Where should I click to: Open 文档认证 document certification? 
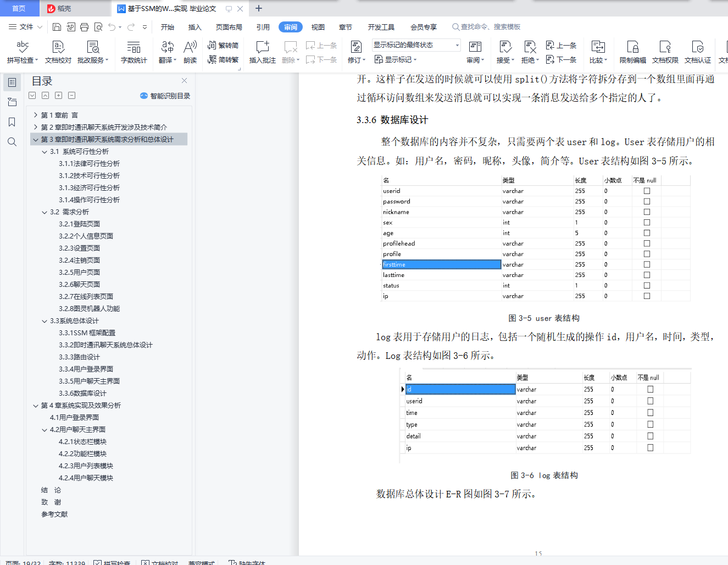(x=698, y=52)
